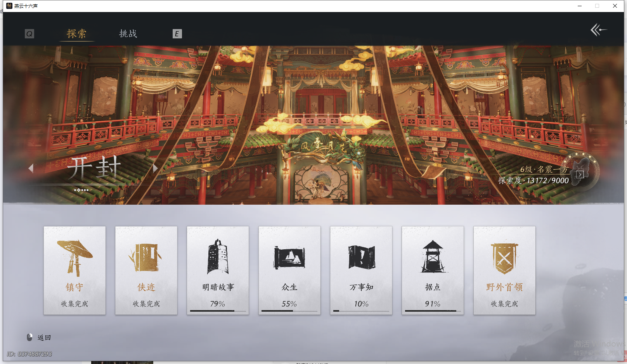Screen dimensions: 627x364
Task: Click the 燕云十六声 title bar icon
Action: (9, 6)
